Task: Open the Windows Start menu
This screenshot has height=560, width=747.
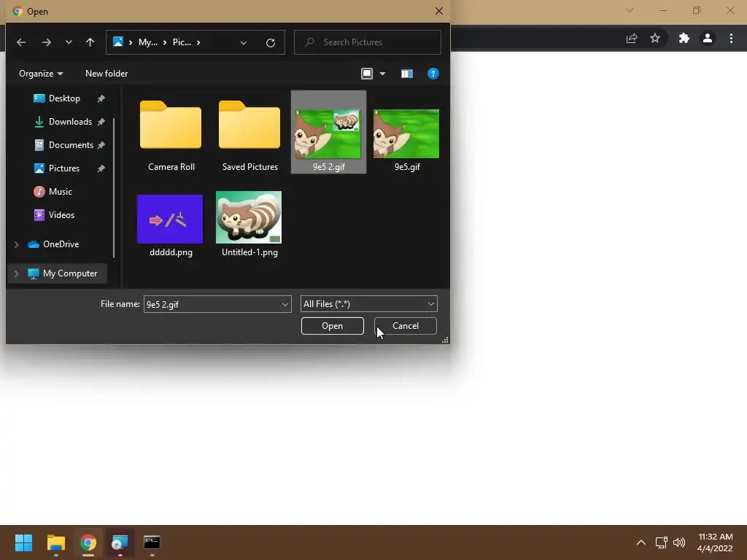Action: 23,542
